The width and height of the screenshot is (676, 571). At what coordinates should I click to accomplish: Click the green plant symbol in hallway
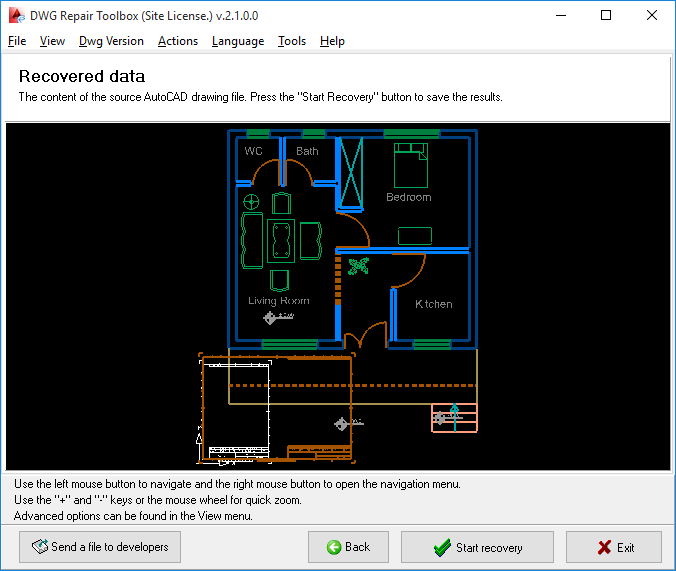pos(359,267)
